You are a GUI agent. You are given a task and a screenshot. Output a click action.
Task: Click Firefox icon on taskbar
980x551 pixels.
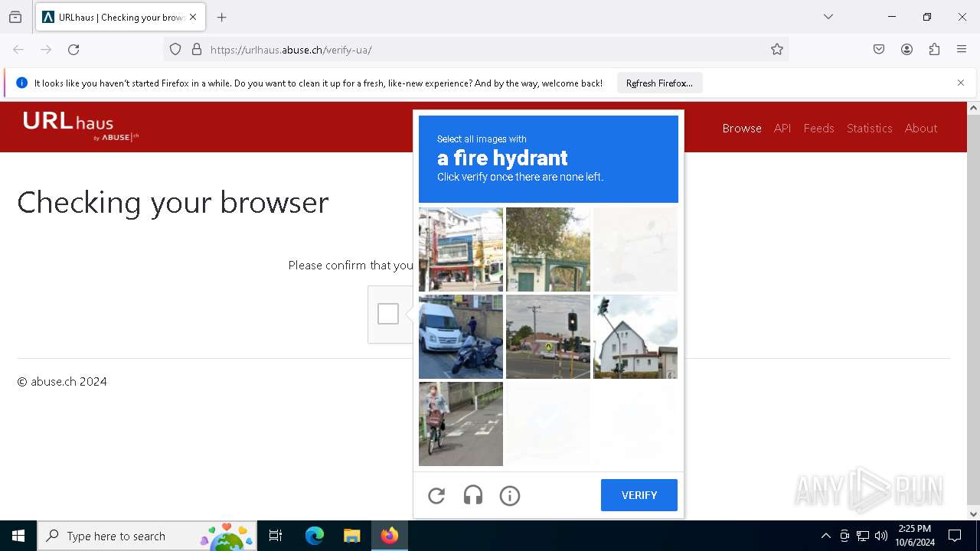tap(390, 536)
